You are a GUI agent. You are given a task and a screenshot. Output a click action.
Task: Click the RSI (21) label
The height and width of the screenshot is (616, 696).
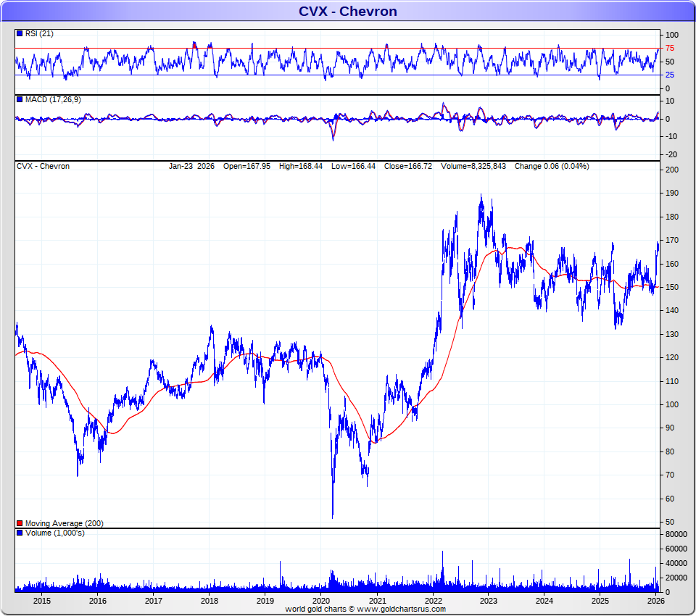(39, 34)
